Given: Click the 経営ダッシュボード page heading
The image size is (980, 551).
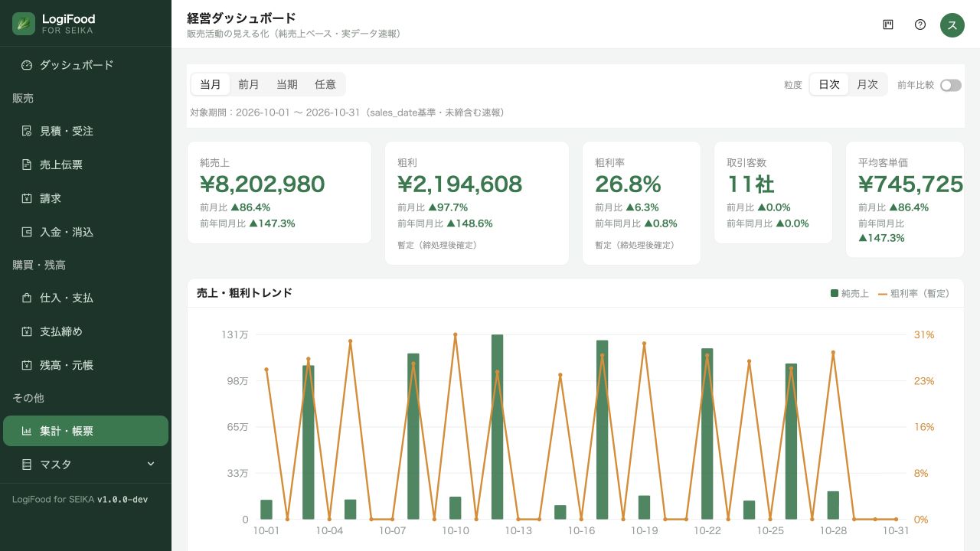Looking at the screenshot, I should click(x=241, y=18).
